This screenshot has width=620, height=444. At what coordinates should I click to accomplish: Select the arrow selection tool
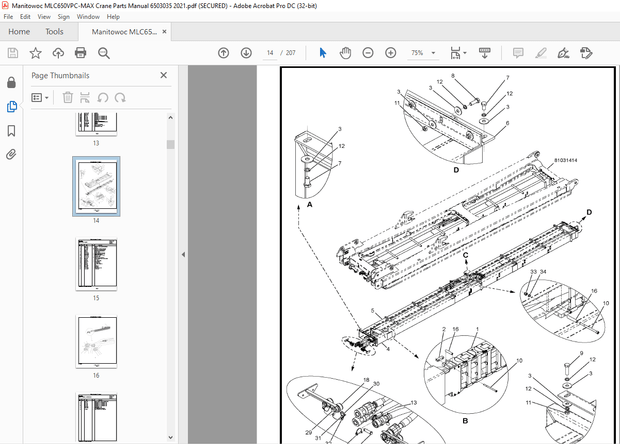[x=323, y=53]
